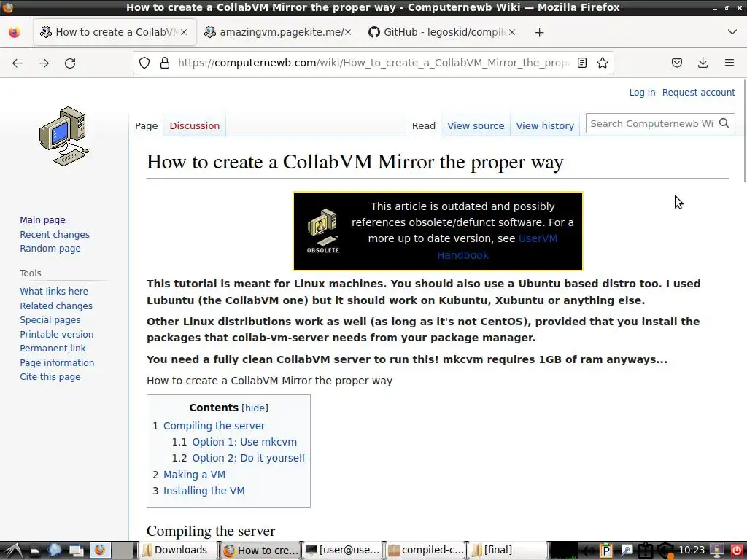Open the Request account link

click(x=698, y=93)
